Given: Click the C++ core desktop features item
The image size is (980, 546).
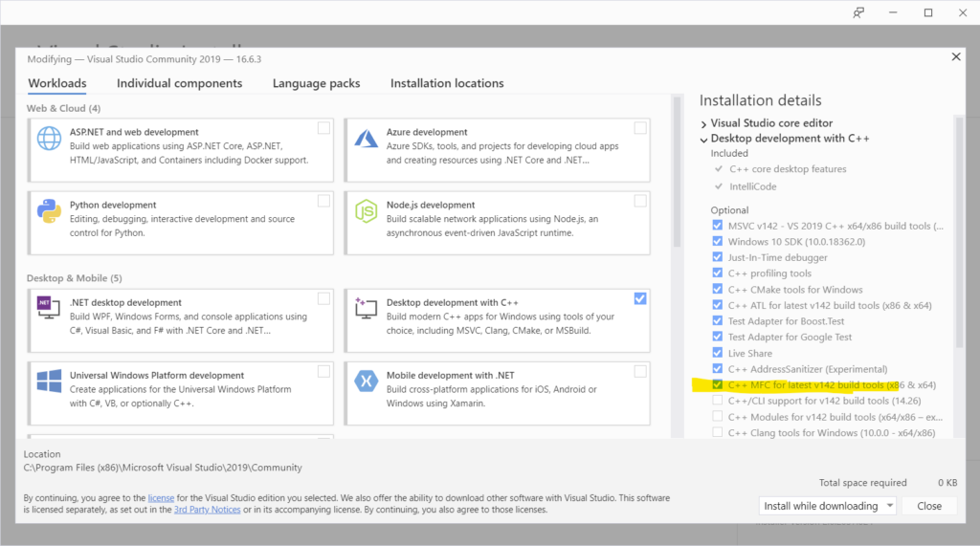Looking at the screenshot, I should pyautogui.click(x=788, y=168).
